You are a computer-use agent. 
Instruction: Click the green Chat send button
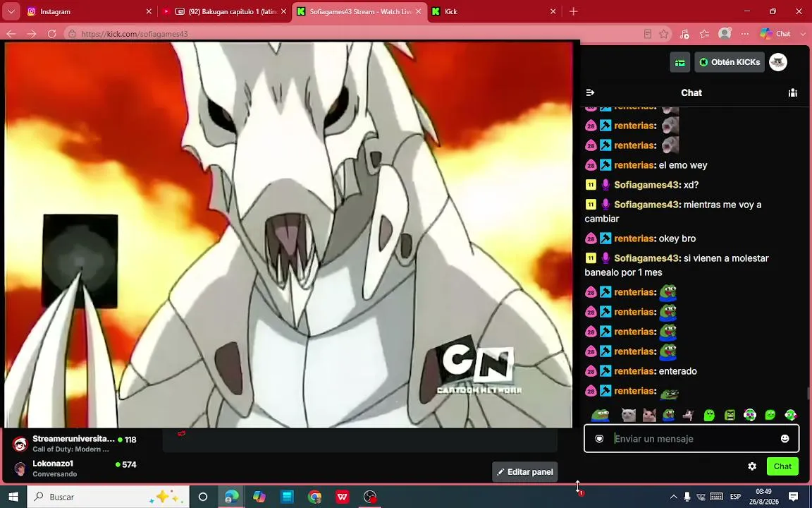pos(782,466)
